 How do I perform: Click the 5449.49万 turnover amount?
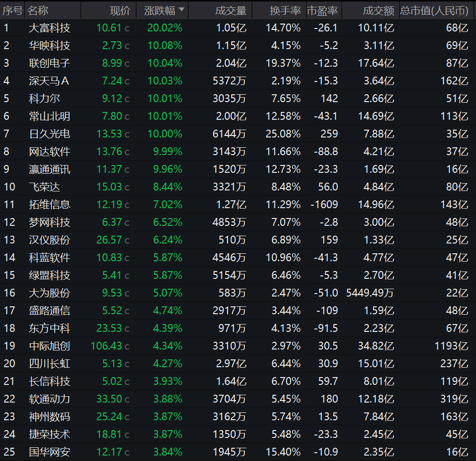[370, 293]
